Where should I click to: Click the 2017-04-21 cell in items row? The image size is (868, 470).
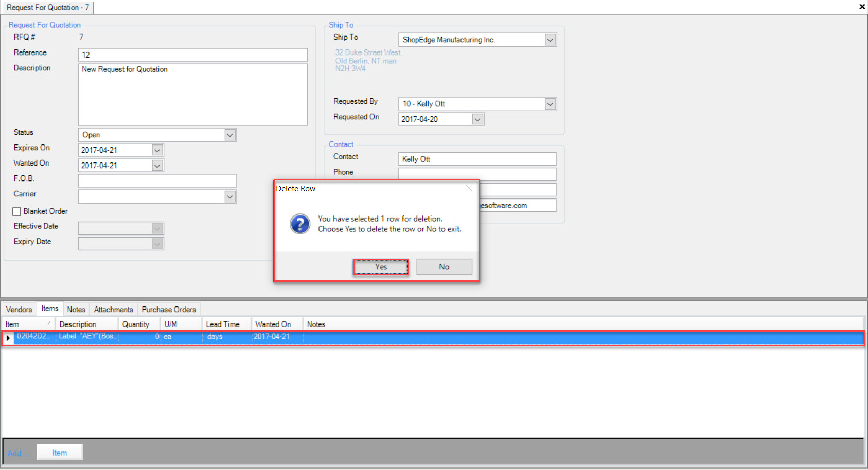click(277, 337)
